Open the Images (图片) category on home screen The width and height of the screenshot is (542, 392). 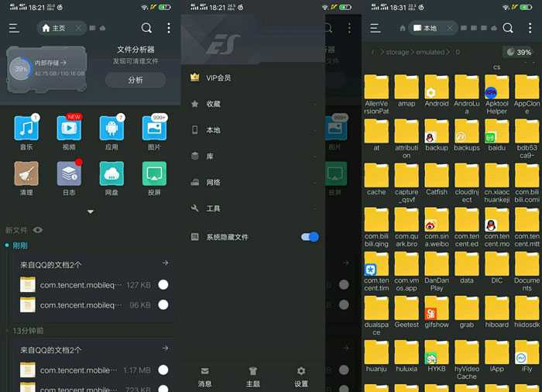154,129
